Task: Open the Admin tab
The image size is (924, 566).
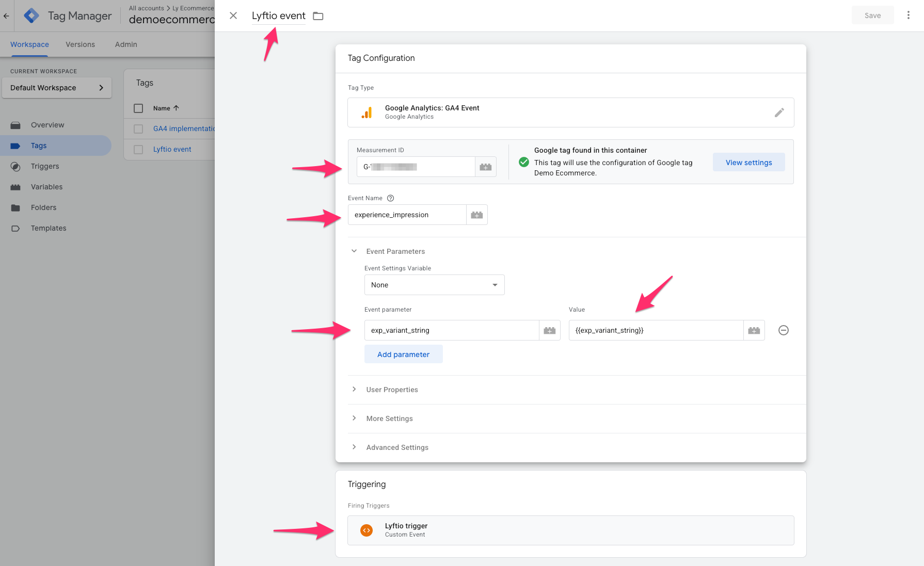Action: (x=126, y=44)
